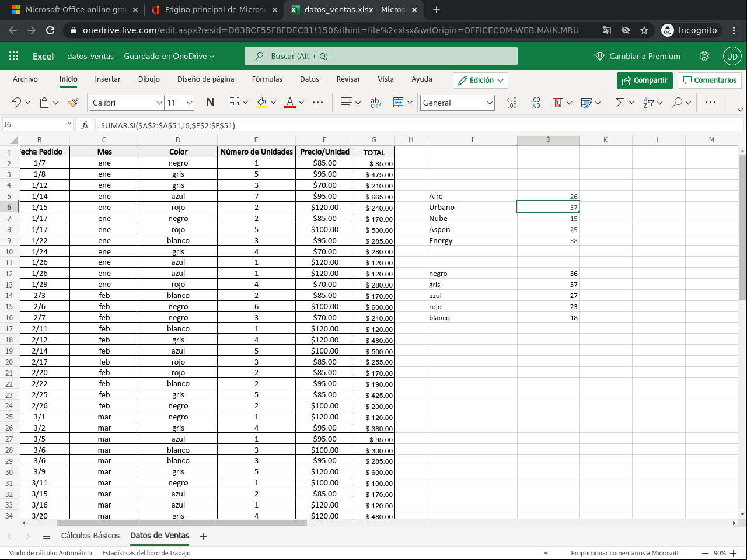747x560 pixels.
Task: Switch to the Cálculos Básicos sheet tab
Action: pos(90,535)
